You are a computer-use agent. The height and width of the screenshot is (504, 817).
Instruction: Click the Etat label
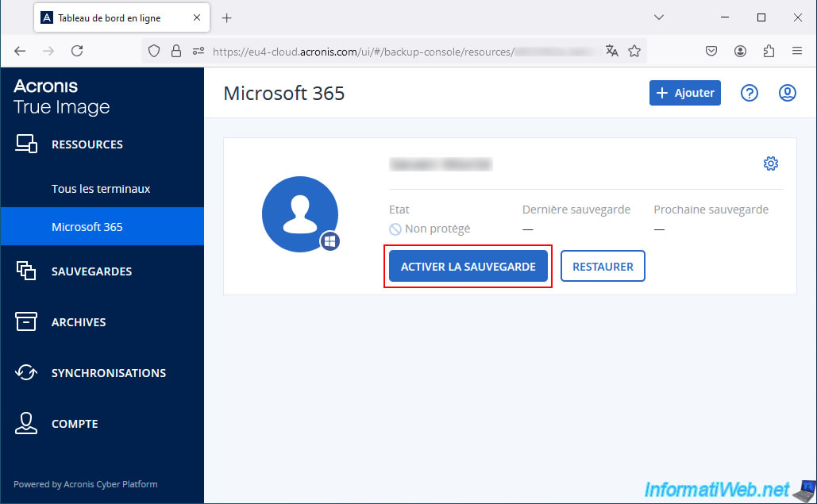[399, 210]
